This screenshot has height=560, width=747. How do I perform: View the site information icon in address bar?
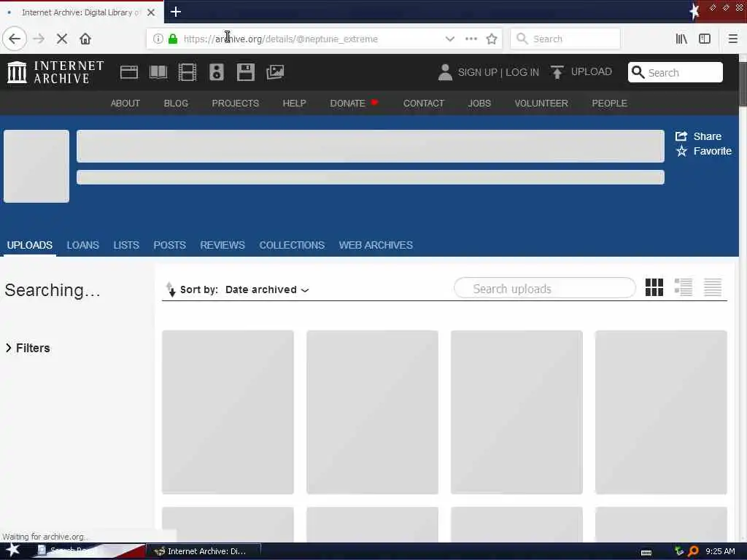[158, 39]
